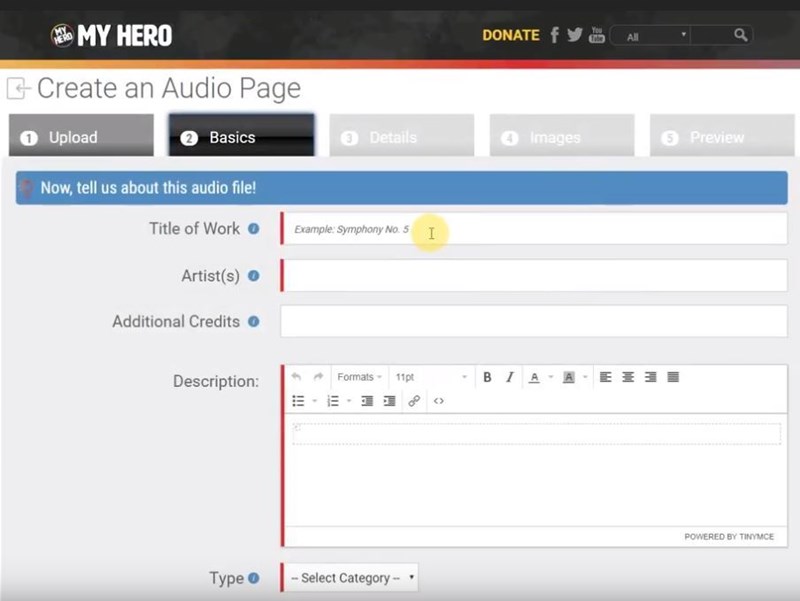Open the Select Category dropdown
Viewport: 800px width, 601px height.
click(x=352, y=578)
